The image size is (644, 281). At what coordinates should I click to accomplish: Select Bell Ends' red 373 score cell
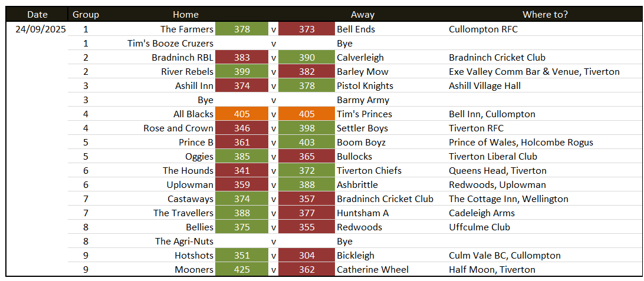coord(307,29)
